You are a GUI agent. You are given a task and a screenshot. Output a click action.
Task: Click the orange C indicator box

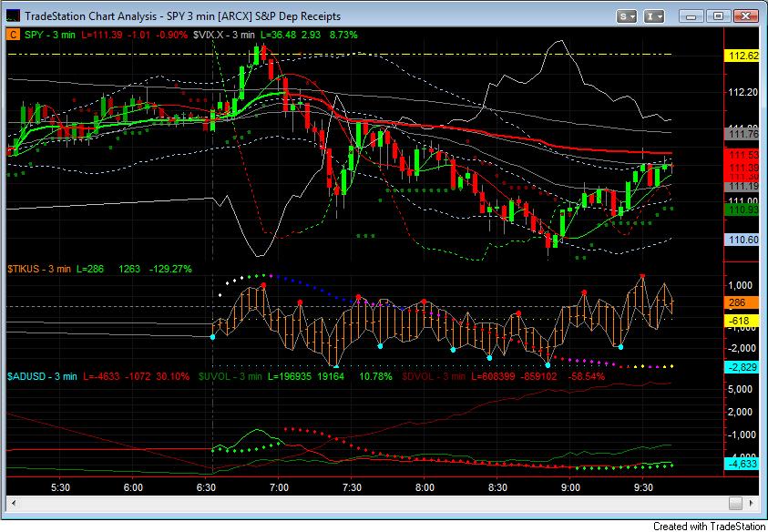coord(14,35)
